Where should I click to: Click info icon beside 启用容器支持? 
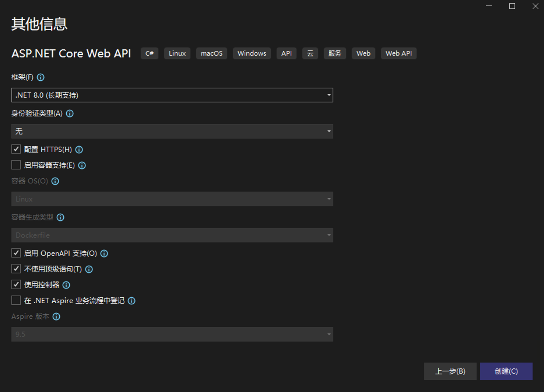tap(82, 165)
